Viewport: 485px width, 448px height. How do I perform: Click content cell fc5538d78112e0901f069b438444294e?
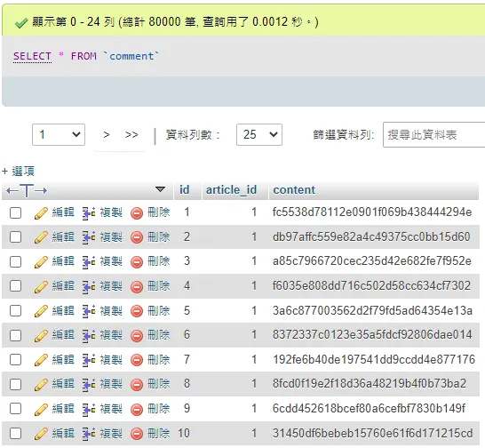coord(372,212)
